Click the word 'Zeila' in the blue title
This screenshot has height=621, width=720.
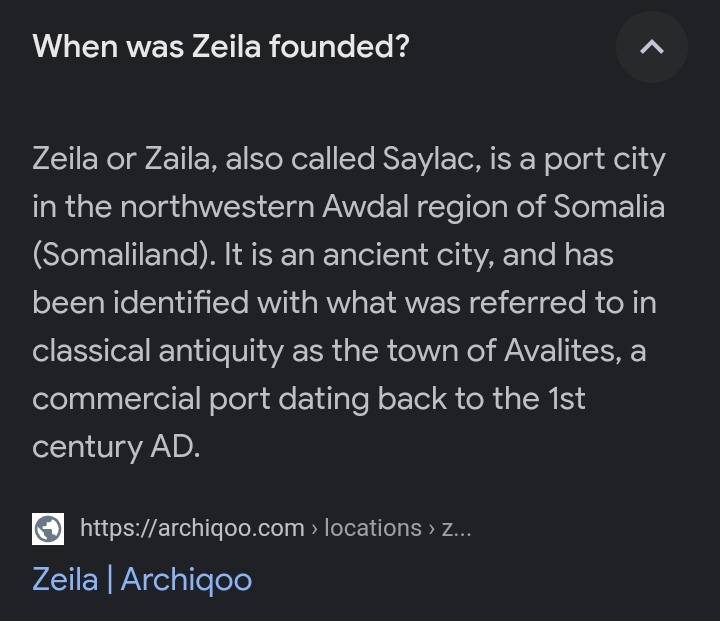65,579
